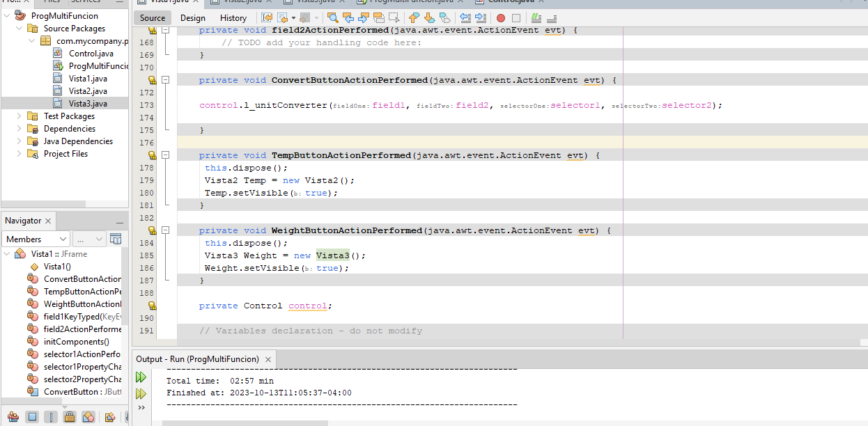Close the Output Run tab
The height and width of the screenshot is (426, 868).
click(268, 359)
